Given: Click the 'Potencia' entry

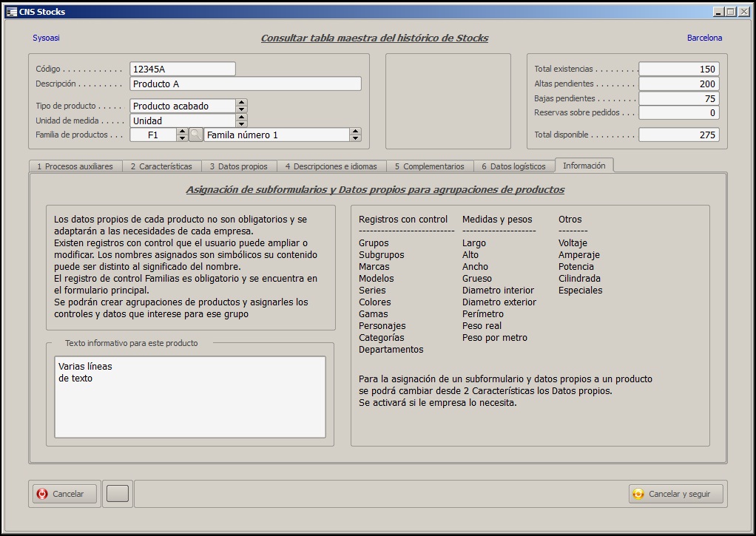Looking at the screenshot, I should (576, 267).
